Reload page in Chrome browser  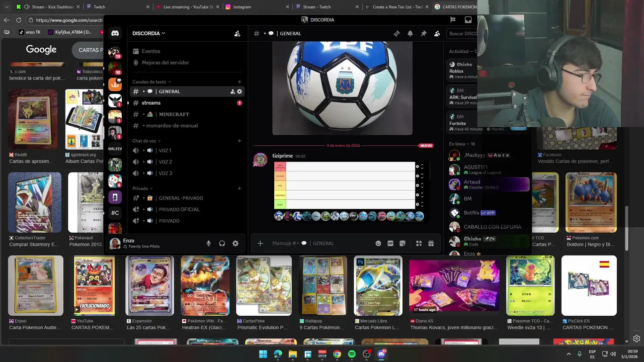click(x=19, y=20)
